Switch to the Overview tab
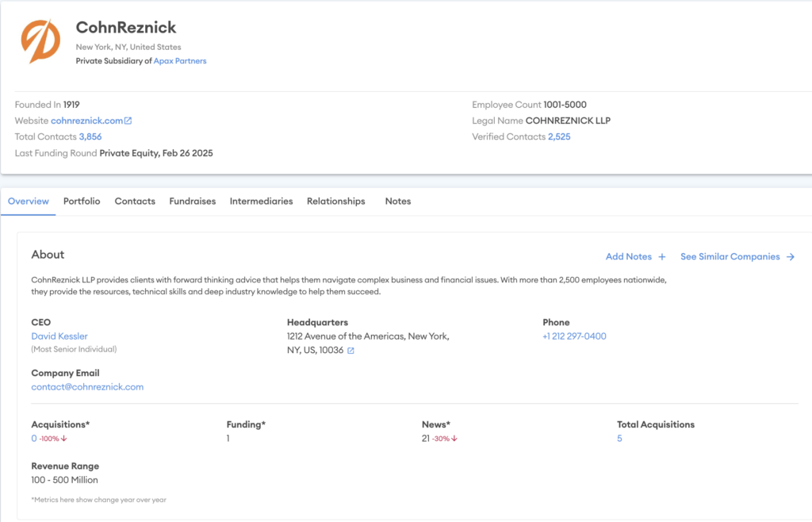 click(29, 202)
